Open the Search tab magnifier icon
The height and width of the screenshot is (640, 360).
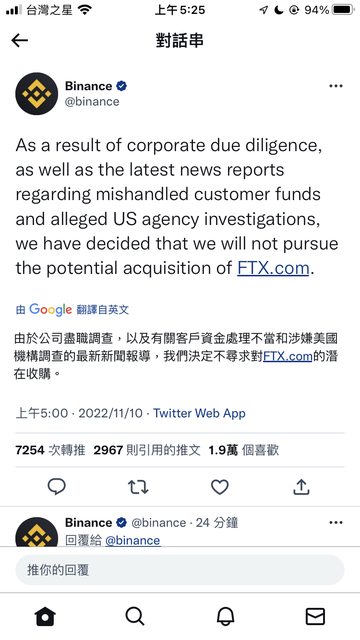pos(135,616)
